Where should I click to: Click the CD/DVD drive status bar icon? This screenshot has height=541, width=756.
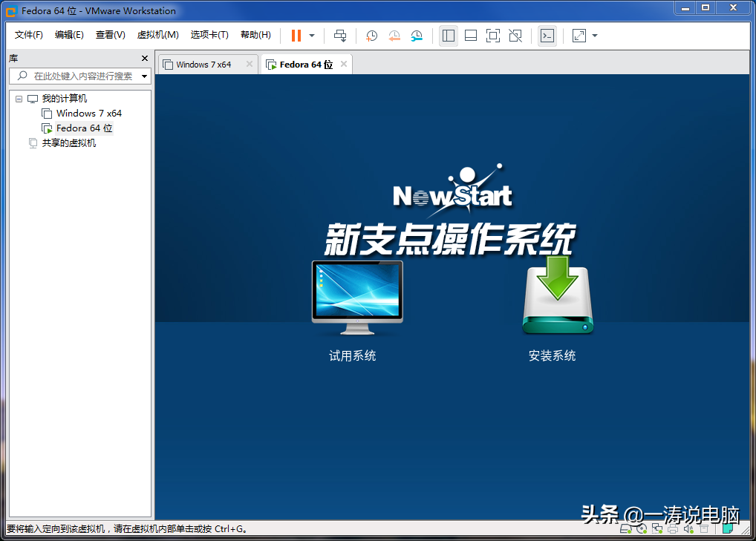[642, 529]
